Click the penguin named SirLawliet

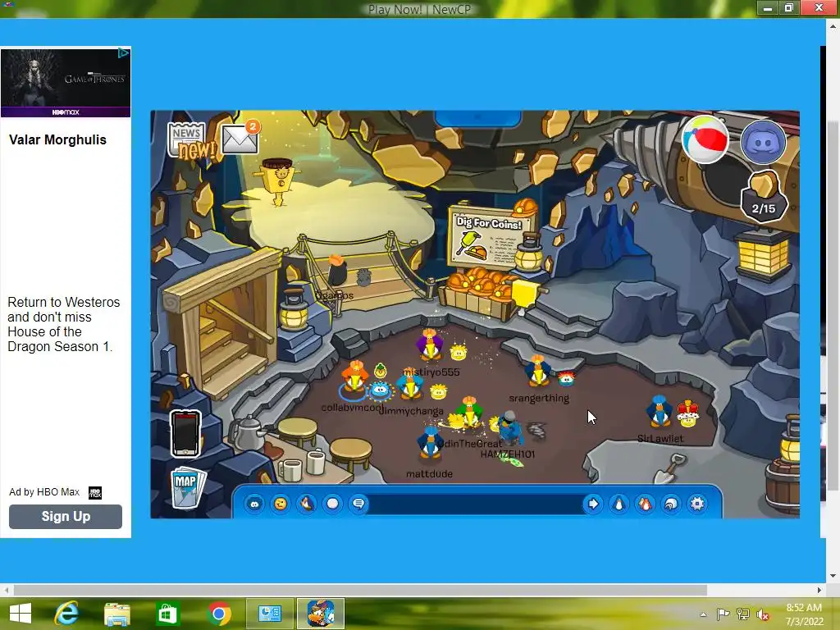pos(659,411)
